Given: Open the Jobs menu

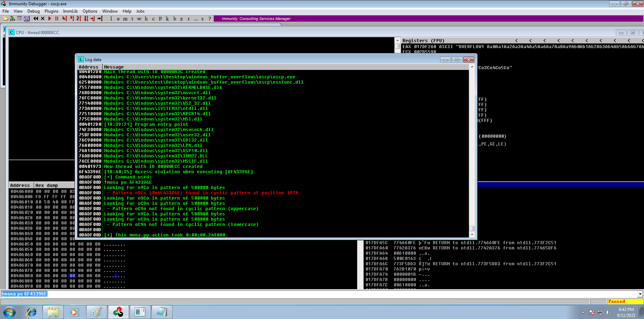Looking at the screenshot, I should (140, 11).
